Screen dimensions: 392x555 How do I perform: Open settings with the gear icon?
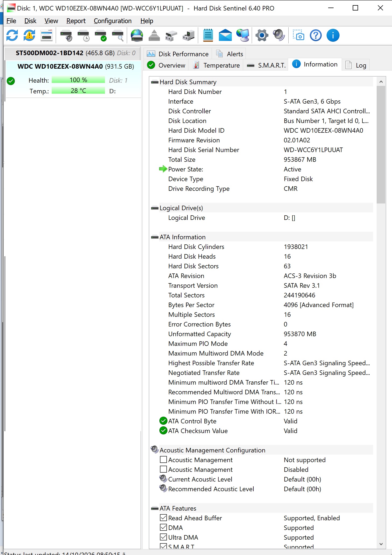[x=262, y=35]
